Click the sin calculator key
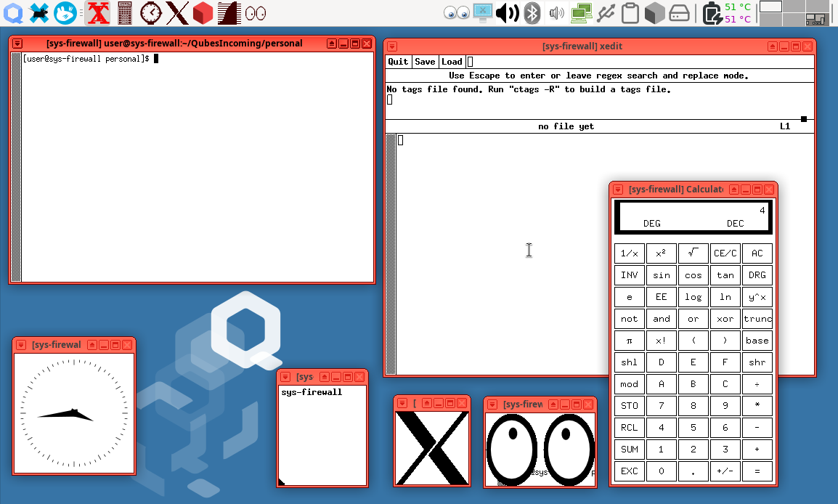The height and width of the screenshot is (504, 838). (661, 275)
